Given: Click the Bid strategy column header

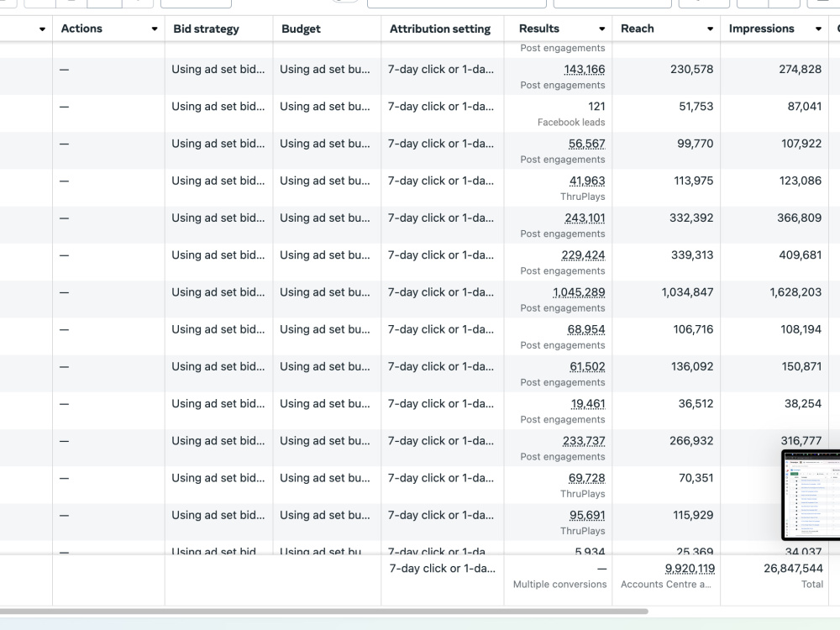Looking at the screenshot, I should tap(207, 29).
